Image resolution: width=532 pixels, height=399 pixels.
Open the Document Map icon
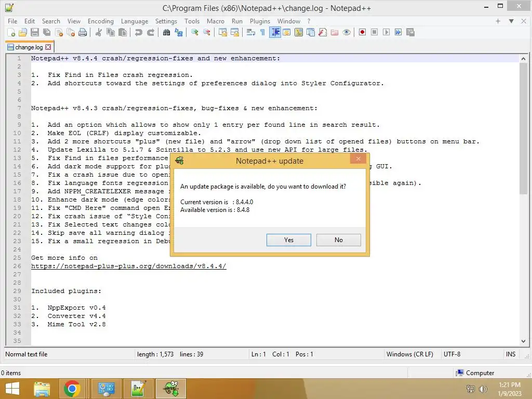tap(299, 32)
